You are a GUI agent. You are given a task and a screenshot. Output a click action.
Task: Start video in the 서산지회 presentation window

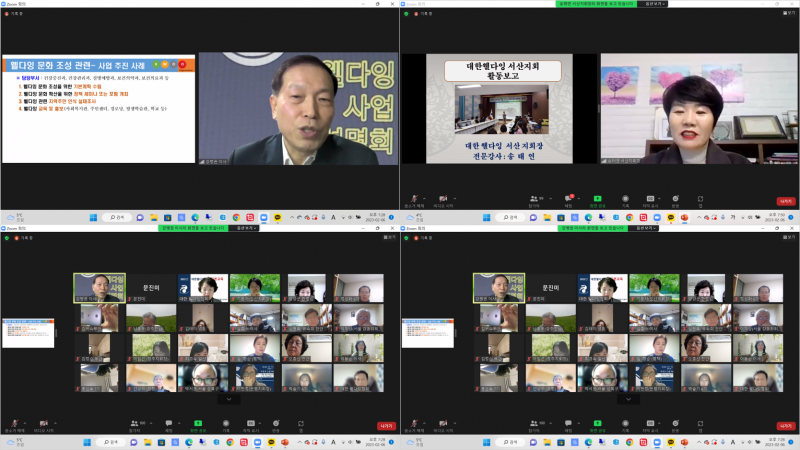pyautogui.click(x=444, y=199)
